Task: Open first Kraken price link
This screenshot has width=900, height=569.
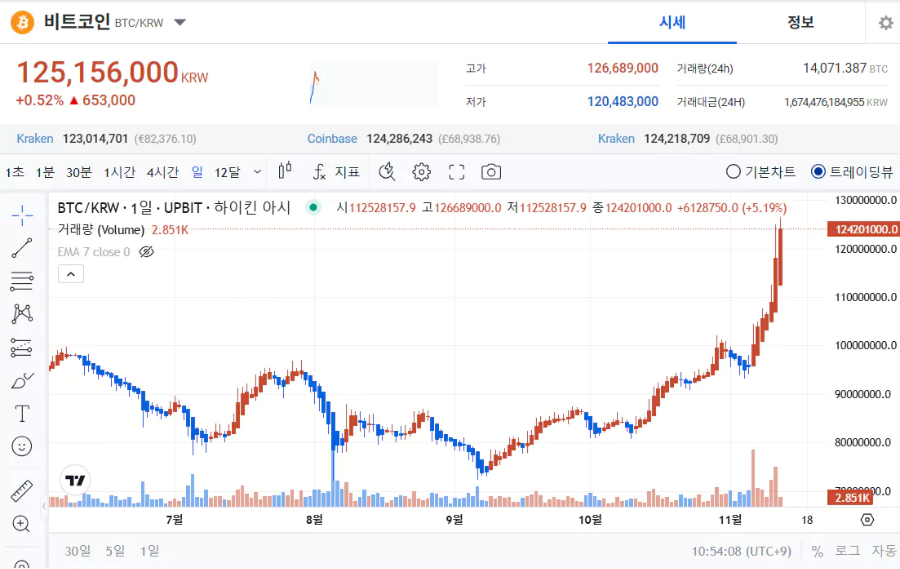Action: [x=34, y=139]
